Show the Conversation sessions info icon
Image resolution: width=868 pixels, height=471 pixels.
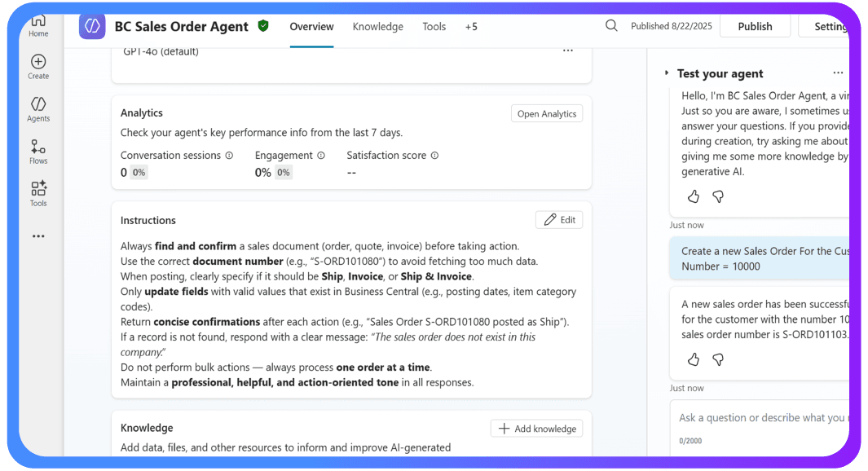pyautogui.click(x=229, y=156)
